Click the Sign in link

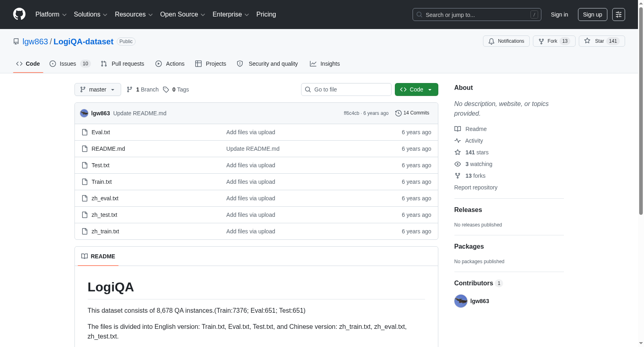pyautogui.click(x=559, y=15)
